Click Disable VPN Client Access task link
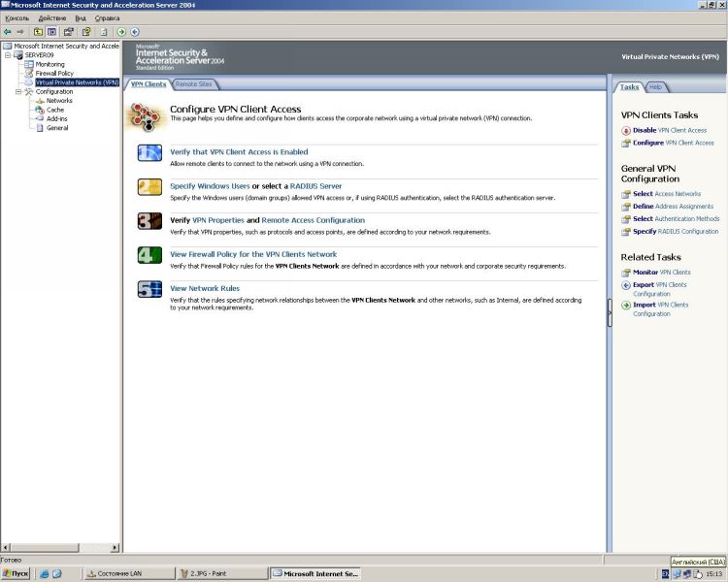Viewport: 728px width, 582px height. point(670,130)
